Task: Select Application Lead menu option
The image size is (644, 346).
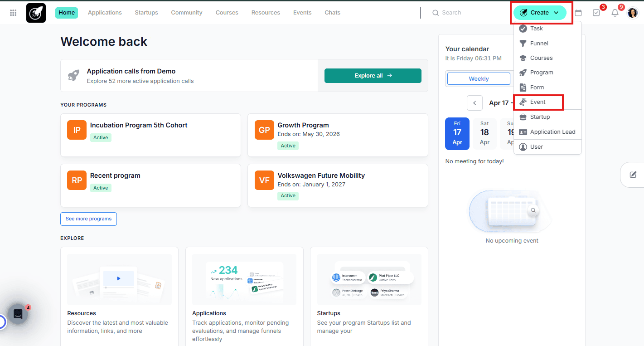Action: tap(552, 132)
